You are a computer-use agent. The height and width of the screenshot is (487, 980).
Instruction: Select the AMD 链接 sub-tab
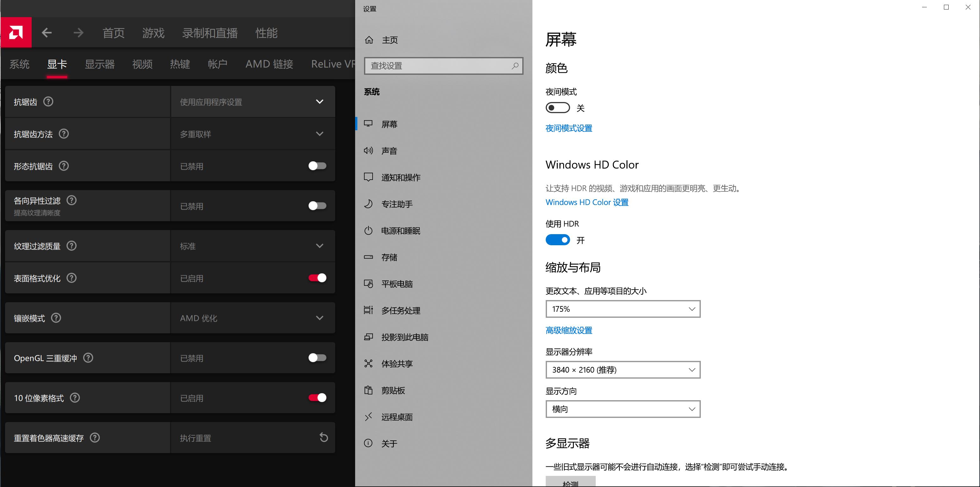pos(269,64)
